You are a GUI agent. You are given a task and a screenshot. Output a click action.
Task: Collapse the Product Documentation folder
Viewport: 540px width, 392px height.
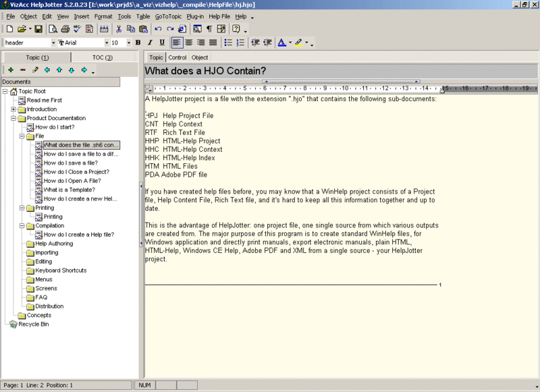coord(13,118)
